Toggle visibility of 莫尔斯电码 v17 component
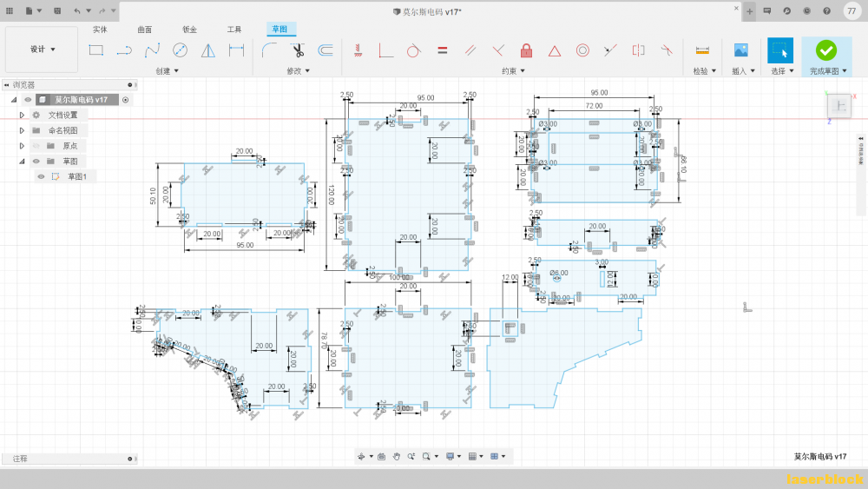Screen dimensions: 868x489 pyautogui.click(x=28, y=100)
